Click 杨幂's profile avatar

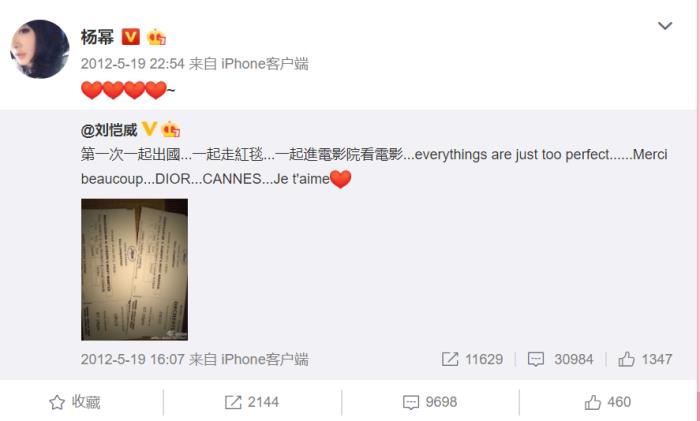point(40,49)
